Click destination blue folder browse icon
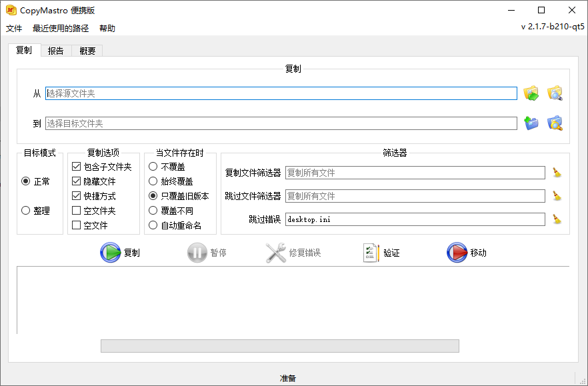The image size is (588, 386). coord(531,123)
